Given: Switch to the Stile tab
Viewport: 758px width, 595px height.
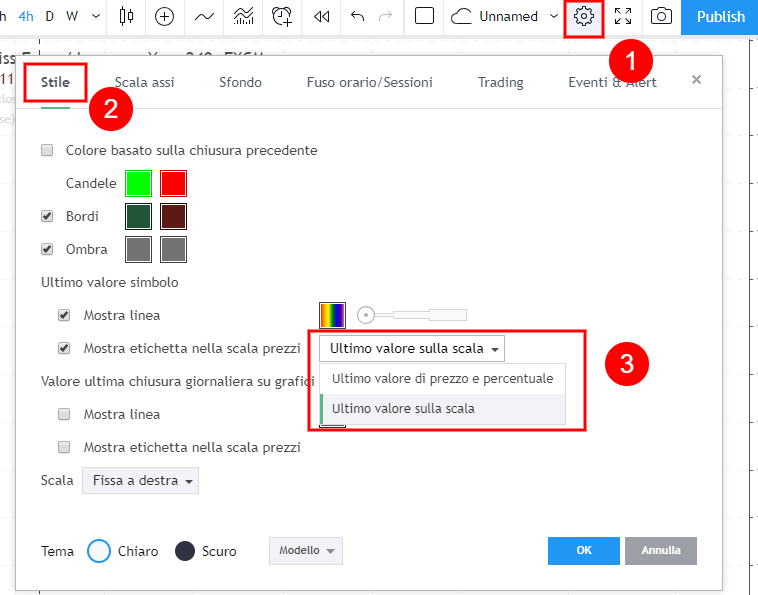Looking at the screenshot, I should (55, 82).
